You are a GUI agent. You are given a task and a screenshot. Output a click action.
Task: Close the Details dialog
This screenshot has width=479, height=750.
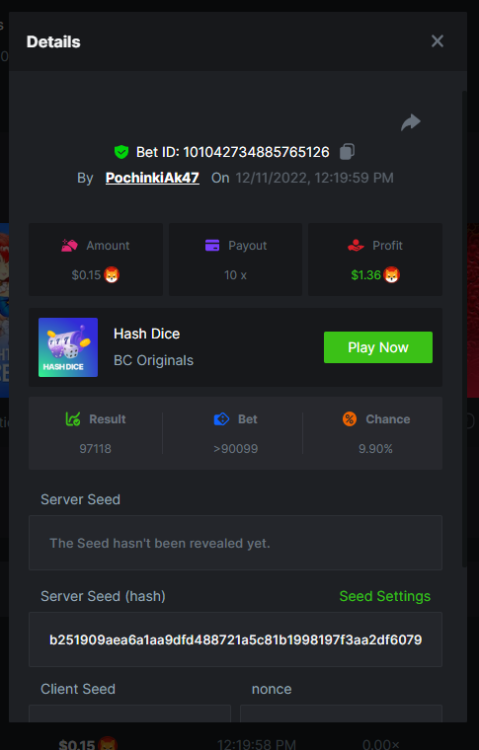click(437, 41)
